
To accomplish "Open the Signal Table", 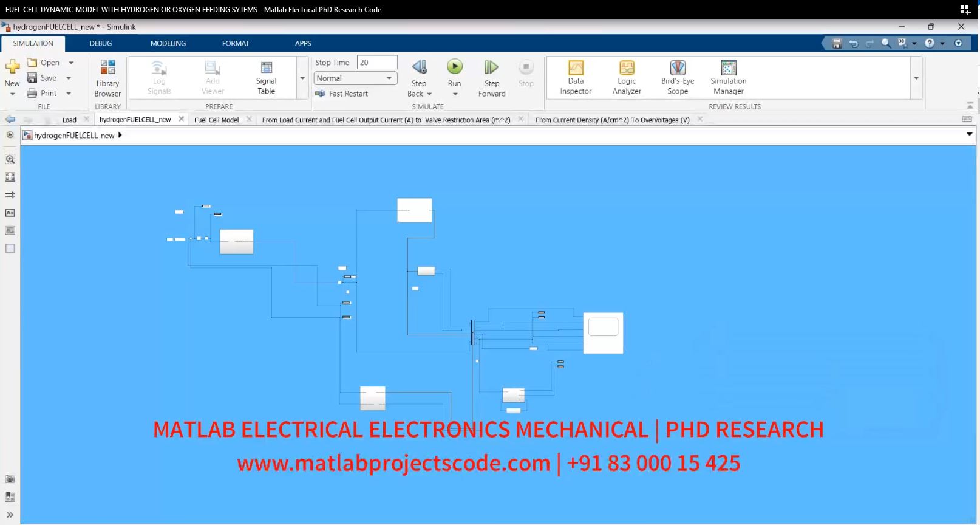I will pyautogui.click(x=266, y=78).
